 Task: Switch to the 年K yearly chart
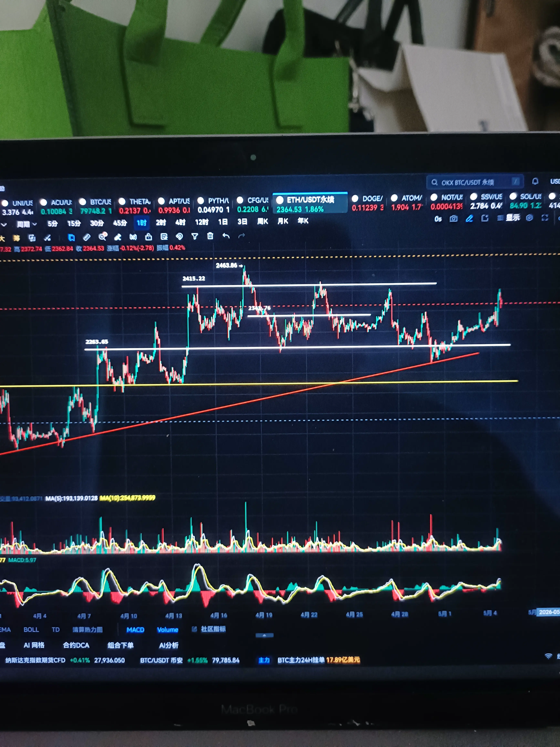coord(303,221)
